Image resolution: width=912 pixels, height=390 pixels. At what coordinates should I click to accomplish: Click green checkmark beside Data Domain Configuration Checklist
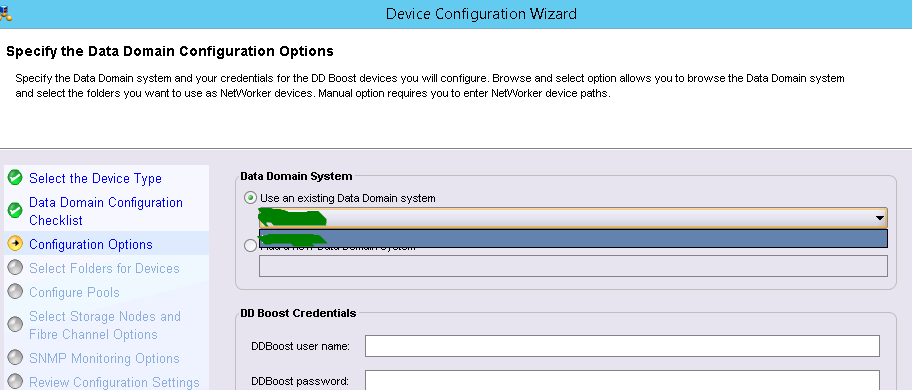point(15,210)
